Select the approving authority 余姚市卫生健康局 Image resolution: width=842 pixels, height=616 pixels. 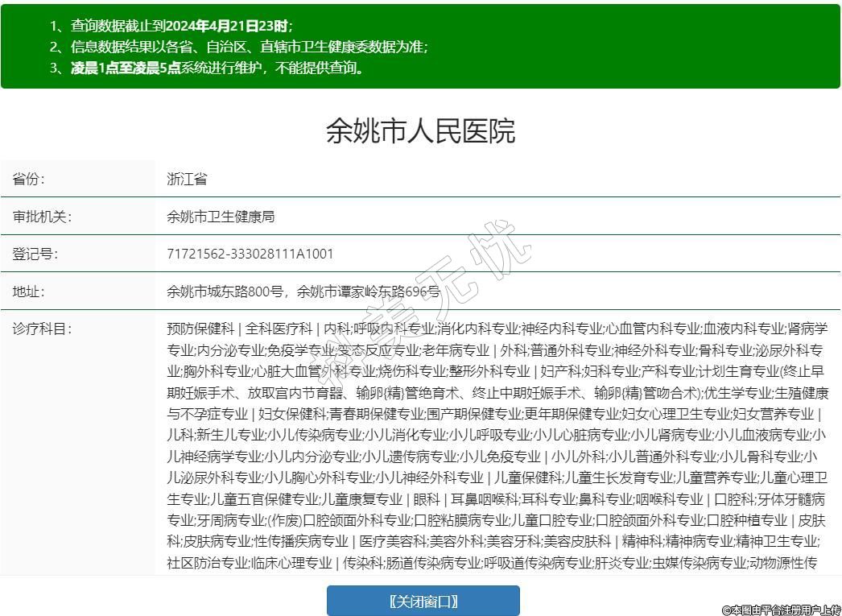[221, 217]
